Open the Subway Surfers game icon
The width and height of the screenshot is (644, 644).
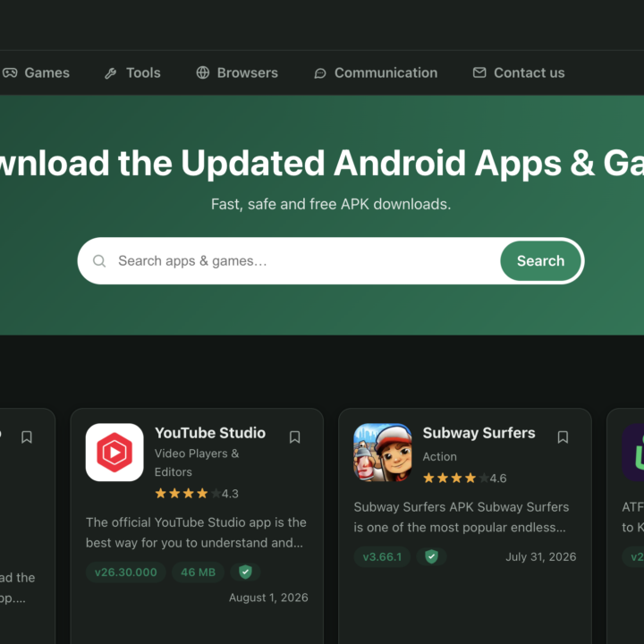pyautogui.click(x=383, y=453)
